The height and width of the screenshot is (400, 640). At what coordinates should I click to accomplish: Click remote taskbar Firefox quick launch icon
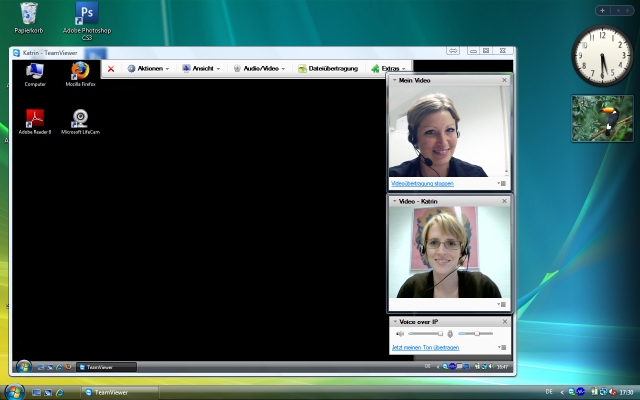pyautogui.click(x=68, y=367)
